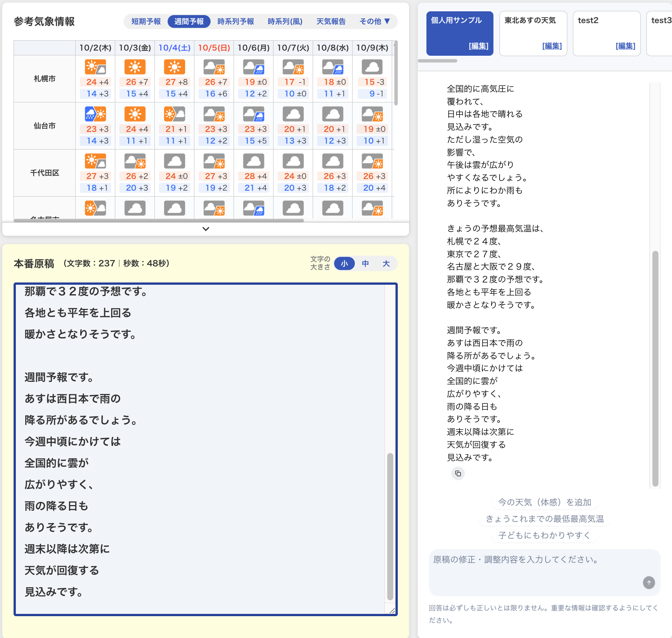Viewport: 672px width, 638px height.
Task: Set text size to 中 (medium)
Action: [365, 264]
